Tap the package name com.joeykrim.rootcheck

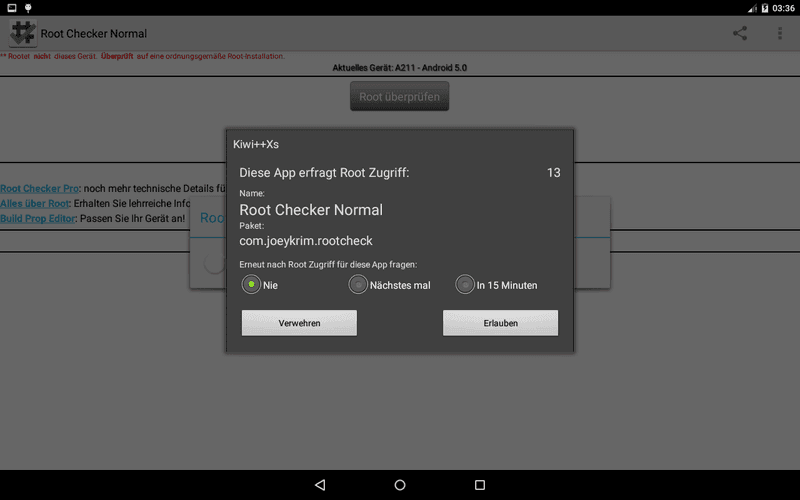[x=306, y=240]
